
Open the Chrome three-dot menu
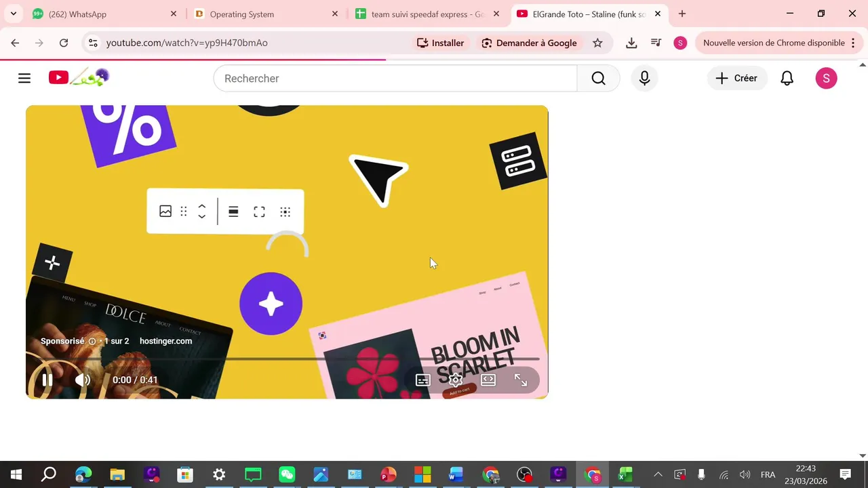point(853,43)
